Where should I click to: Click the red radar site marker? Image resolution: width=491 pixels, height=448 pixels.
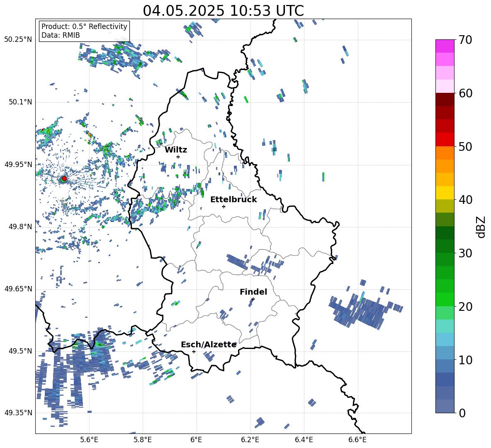click(x=64, y=178)
